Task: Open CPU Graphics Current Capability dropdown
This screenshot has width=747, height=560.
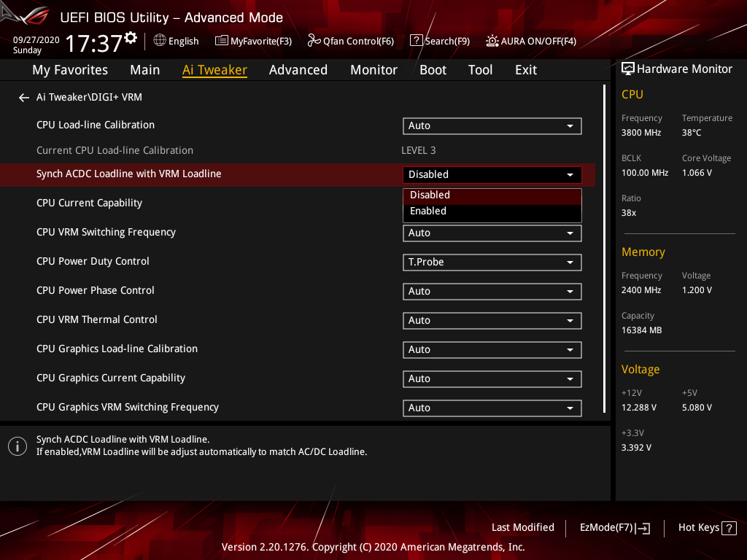Action: (x=492, y=379)
